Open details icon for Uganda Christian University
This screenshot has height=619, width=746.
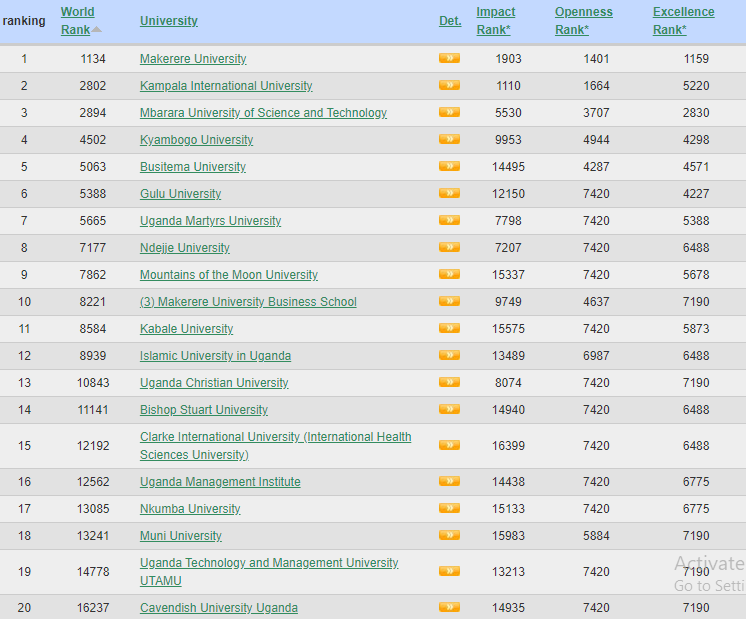click(449, 382)
